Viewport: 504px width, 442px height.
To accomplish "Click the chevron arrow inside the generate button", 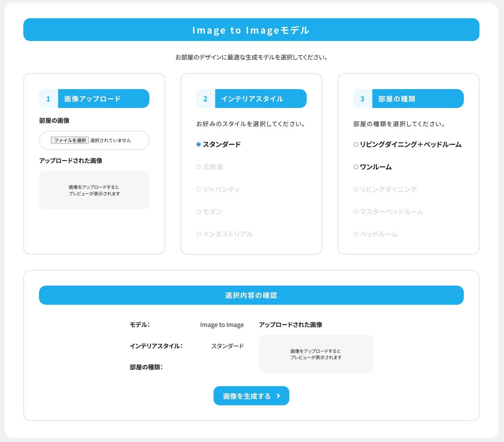I will [278, 396].
